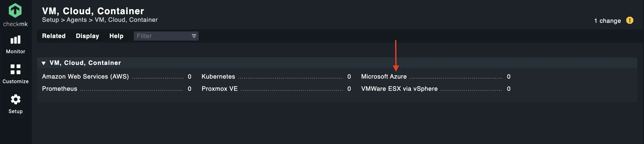Open the Monitor bar chart icon
Screen dimensions: 644x144
pyautogui.click(x=15, y=40)
